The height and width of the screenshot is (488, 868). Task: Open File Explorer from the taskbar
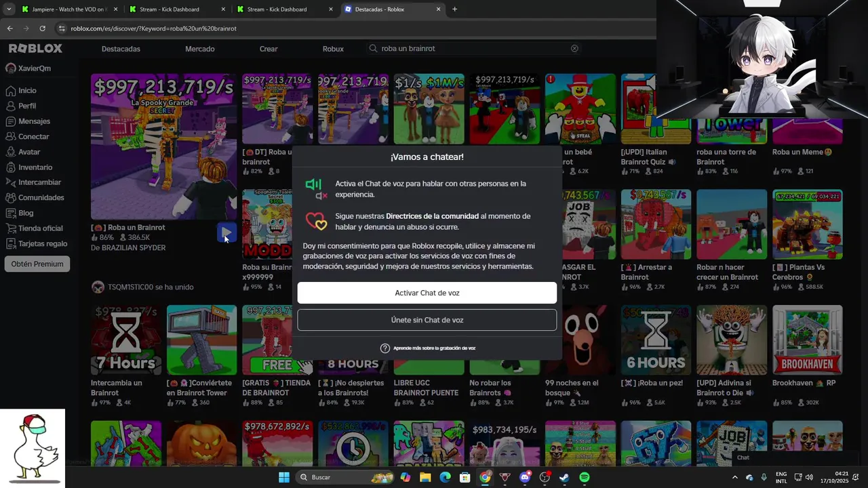tap(425, 477)
